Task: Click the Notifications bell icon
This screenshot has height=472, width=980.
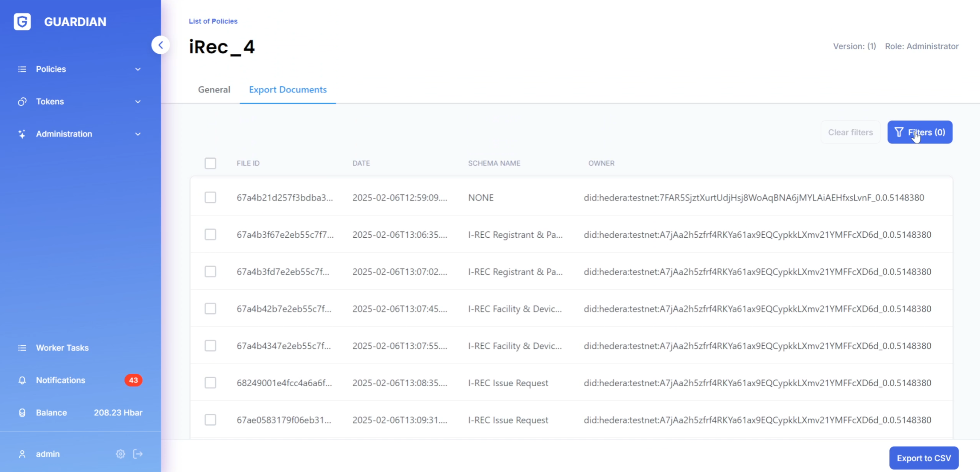Action: (x=22, y=380)
